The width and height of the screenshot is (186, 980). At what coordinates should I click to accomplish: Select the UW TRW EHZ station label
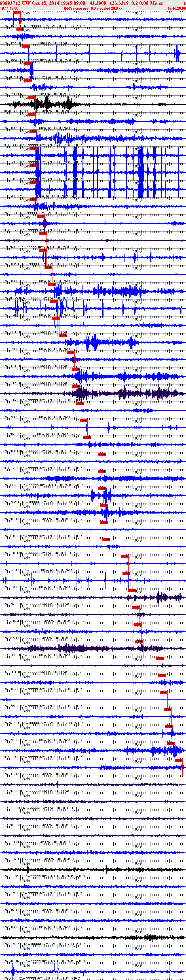pyautogui.click(x=43, y=639)
